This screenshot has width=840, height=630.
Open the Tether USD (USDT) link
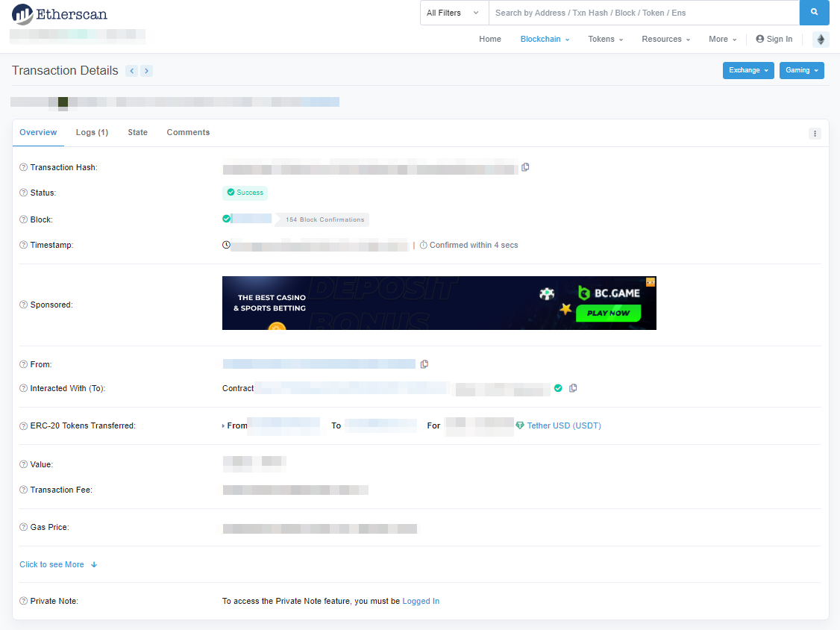(x=563, y=425)
